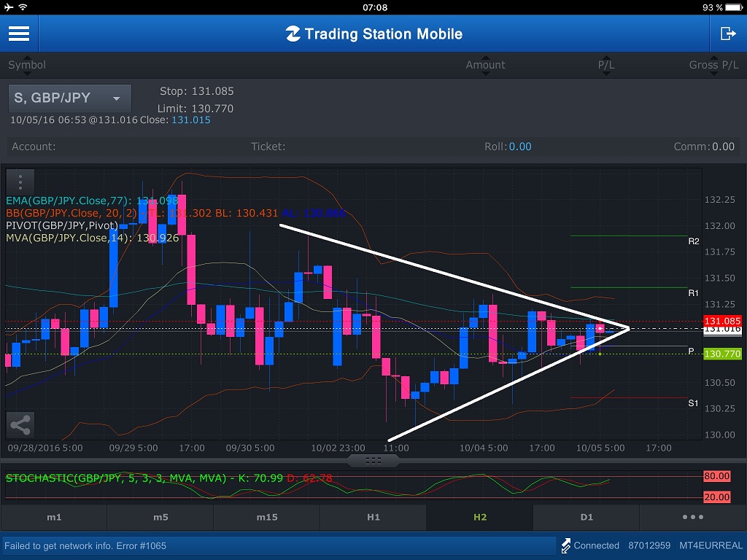747x560 pixels.
Task: Select the red 131.085 stop price label
Action: 722,321
